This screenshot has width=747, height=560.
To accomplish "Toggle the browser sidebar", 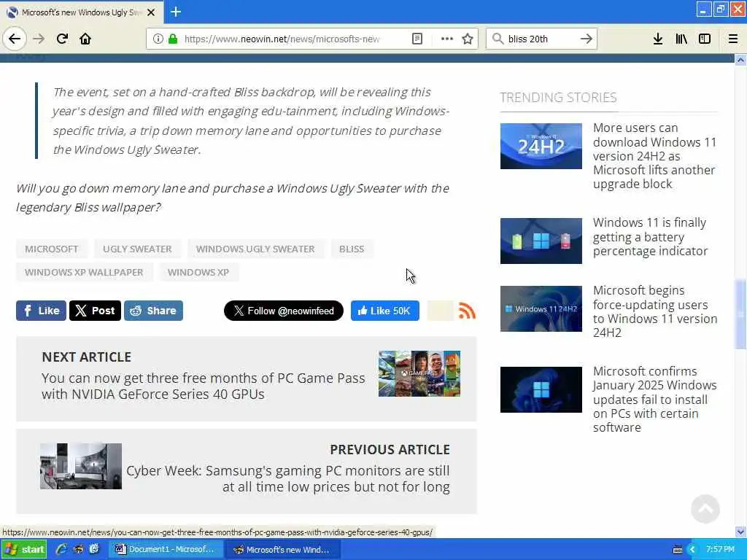I will (x=705, y=39).
